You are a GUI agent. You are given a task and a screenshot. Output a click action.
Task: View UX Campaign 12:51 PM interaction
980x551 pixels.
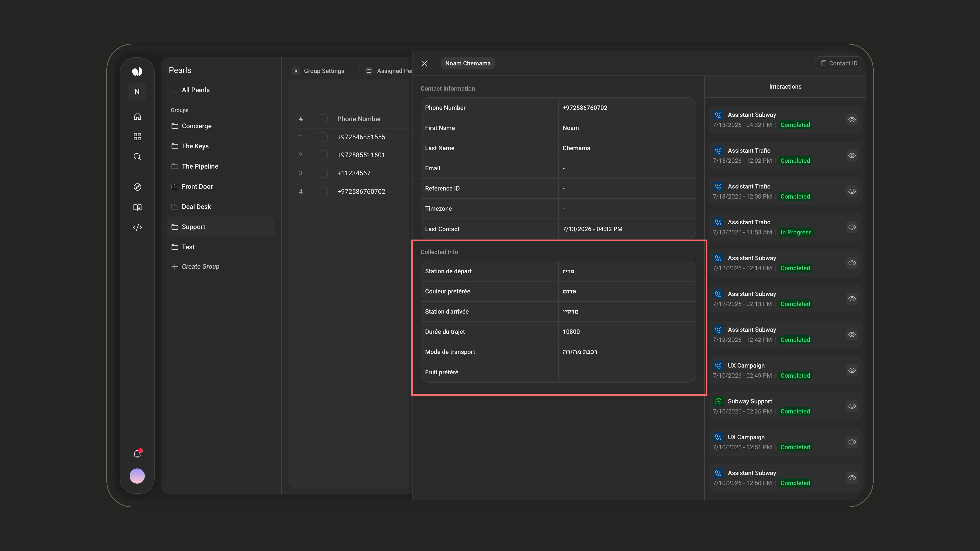[x=852, y=442]
